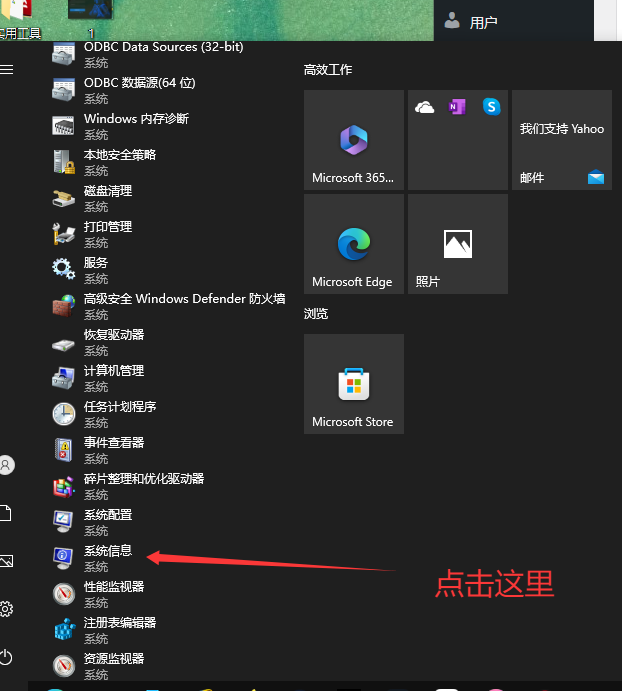Open the Microsoft Store tile
The height and width of the screenshot is (691, 622).
pyautogui.click(x=354, y=384)
